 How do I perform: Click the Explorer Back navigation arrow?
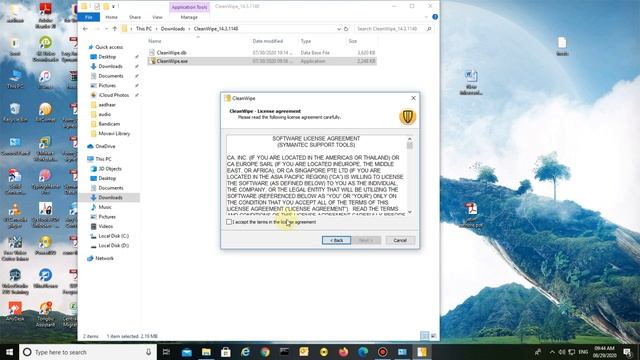(85, 29)
